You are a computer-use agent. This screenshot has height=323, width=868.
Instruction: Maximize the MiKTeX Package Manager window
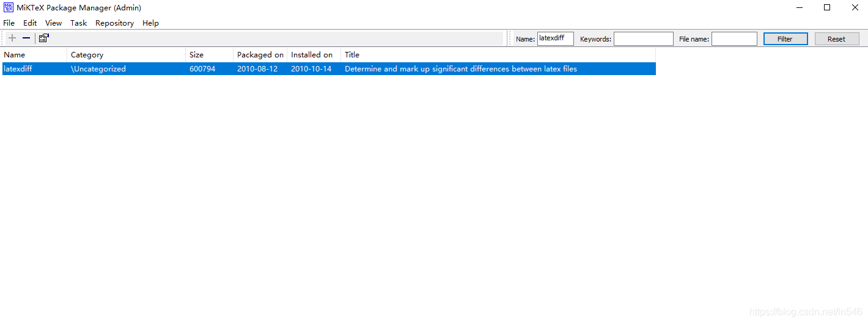click(x=827, y=7)
